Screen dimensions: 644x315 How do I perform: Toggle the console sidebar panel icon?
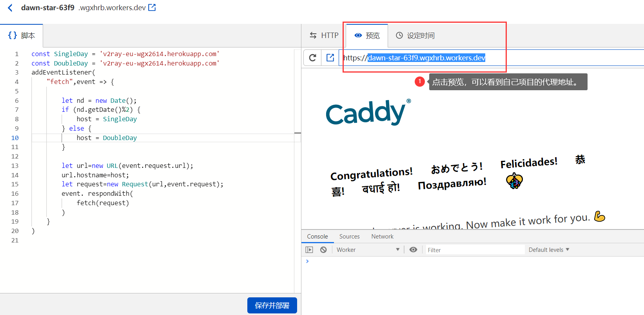[x=309, y=250]
